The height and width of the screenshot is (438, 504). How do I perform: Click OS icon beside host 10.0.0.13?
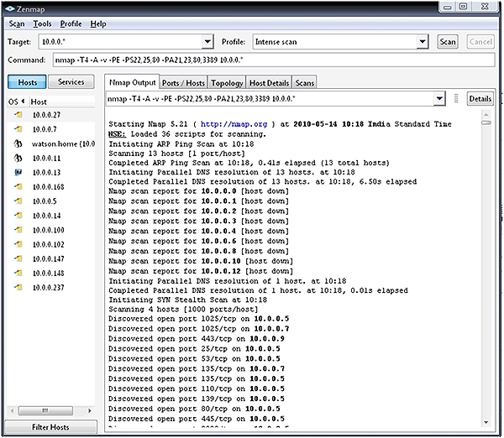point(18,172)
